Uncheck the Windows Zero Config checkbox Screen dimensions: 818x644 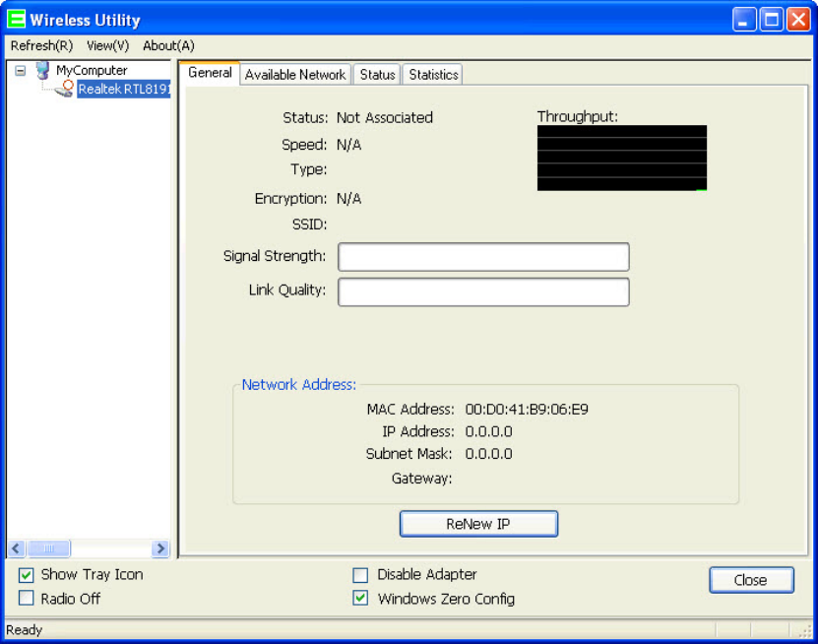pos(360,598)
